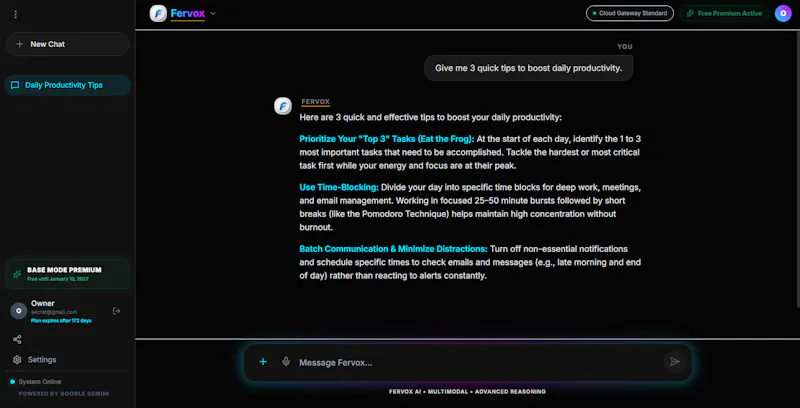
Task: Click the Free Premium Active badge
Action: tap(724, 13)
